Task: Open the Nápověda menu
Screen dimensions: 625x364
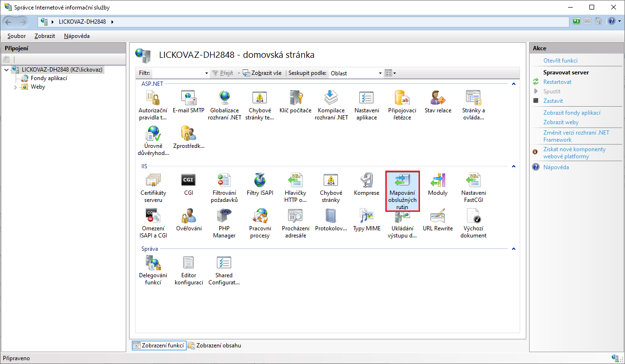Action: [x=77, y=36]
